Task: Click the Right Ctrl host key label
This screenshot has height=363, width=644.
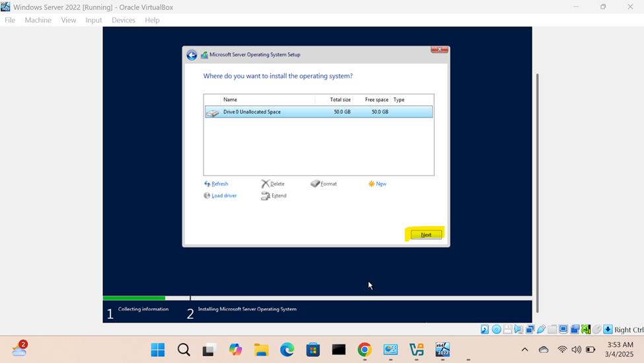Action: tap(629, 330)
